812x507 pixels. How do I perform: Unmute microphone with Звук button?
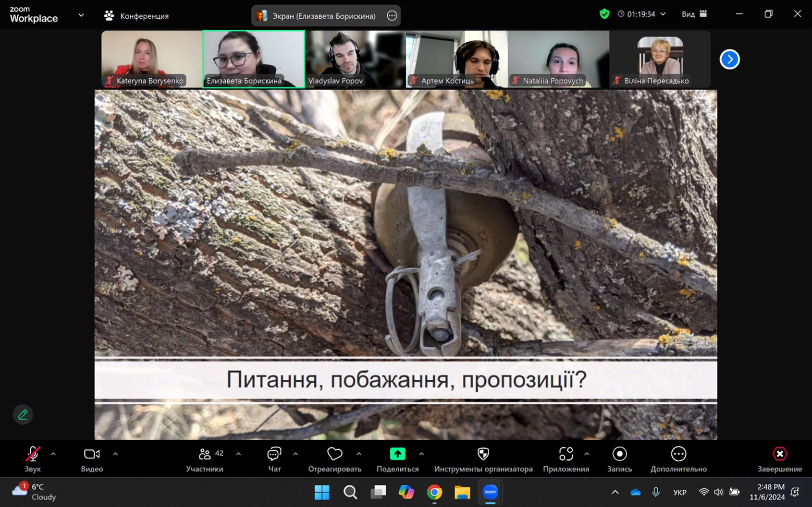33,454
